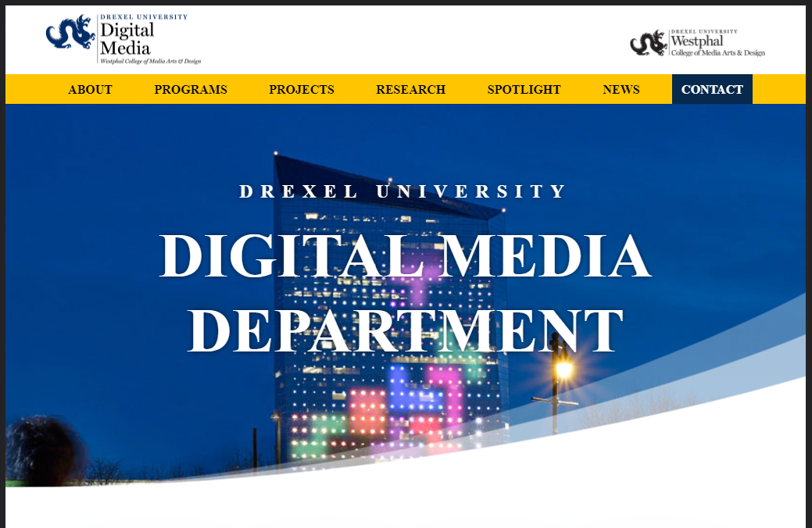
Task: Open the Programs navigation item
Action: [191, 90]
